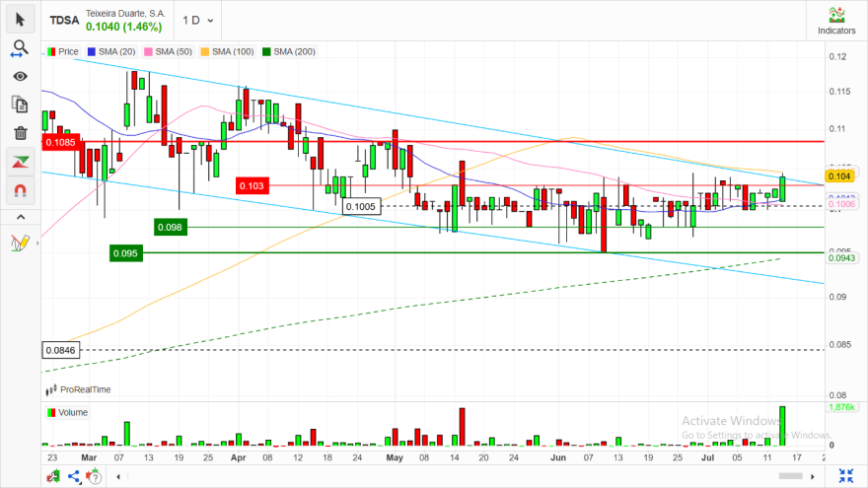Click the 0.103 red level label
The height and width of the screenshot is (488, 868).
click(252, 186)
